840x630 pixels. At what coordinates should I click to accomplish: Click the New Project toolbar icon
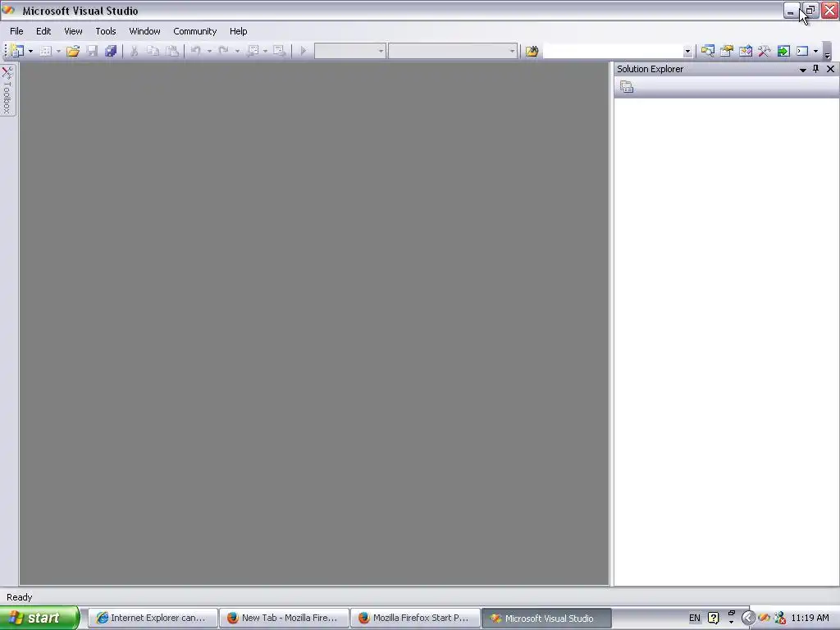point(17,51)
